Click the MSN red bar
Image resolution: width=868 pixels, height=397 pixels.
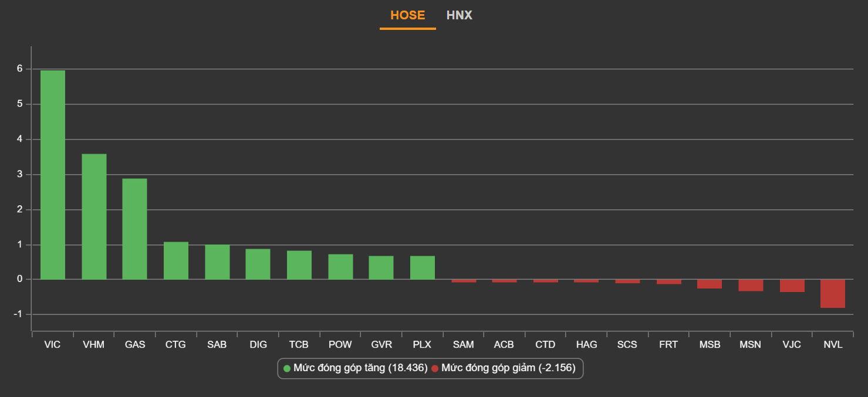751,285
